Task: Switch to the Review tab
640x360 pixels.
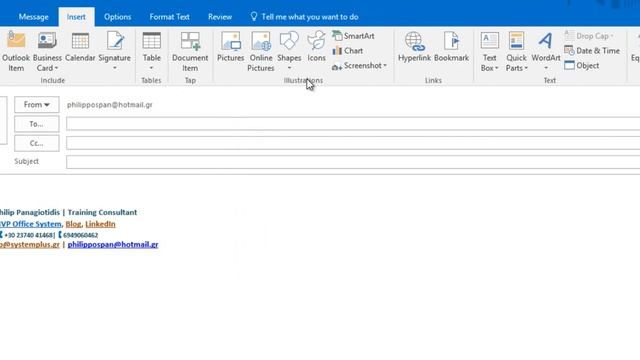Action: [x=220, y=17]
